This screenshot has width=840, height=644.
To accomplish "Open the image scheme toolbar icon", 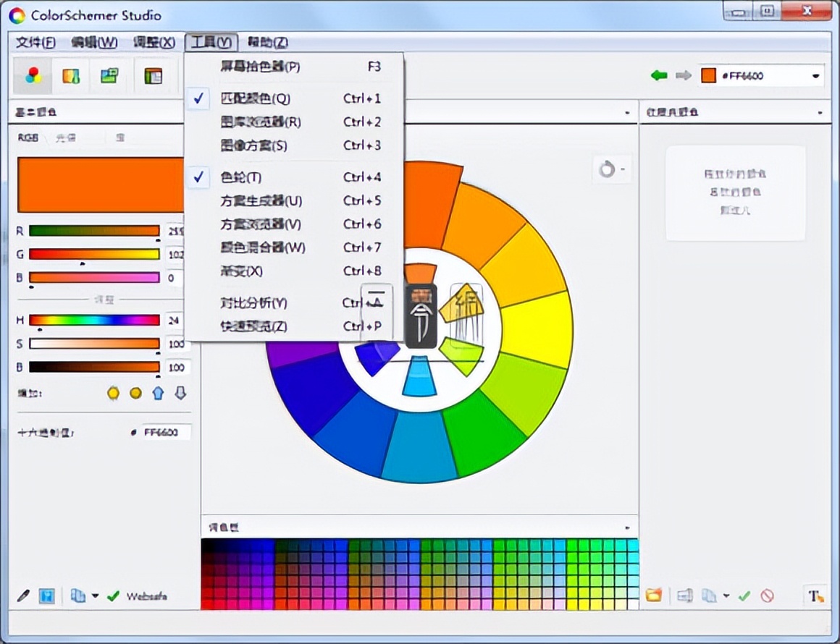I will pyautogui.click(x=109, y=75).
